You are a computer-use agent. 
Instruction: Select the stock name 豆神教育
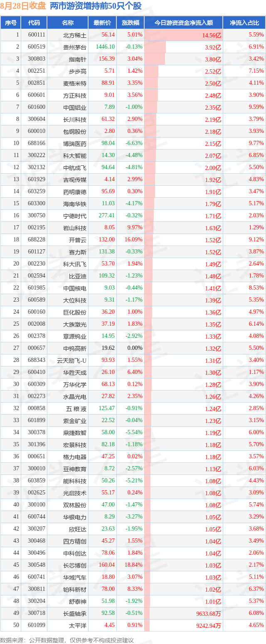[x=75, y=469]
